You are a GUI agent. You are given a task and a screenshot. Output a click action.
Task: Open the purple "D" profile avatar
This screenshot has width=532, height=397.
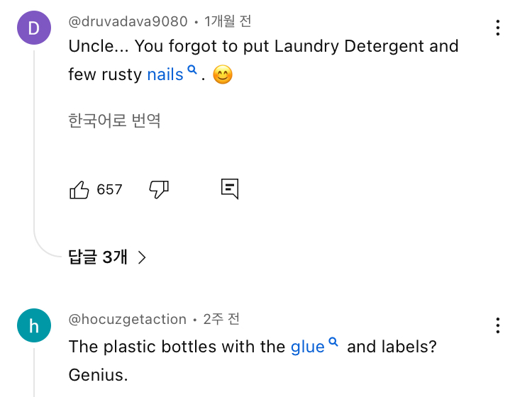(33, 28)
